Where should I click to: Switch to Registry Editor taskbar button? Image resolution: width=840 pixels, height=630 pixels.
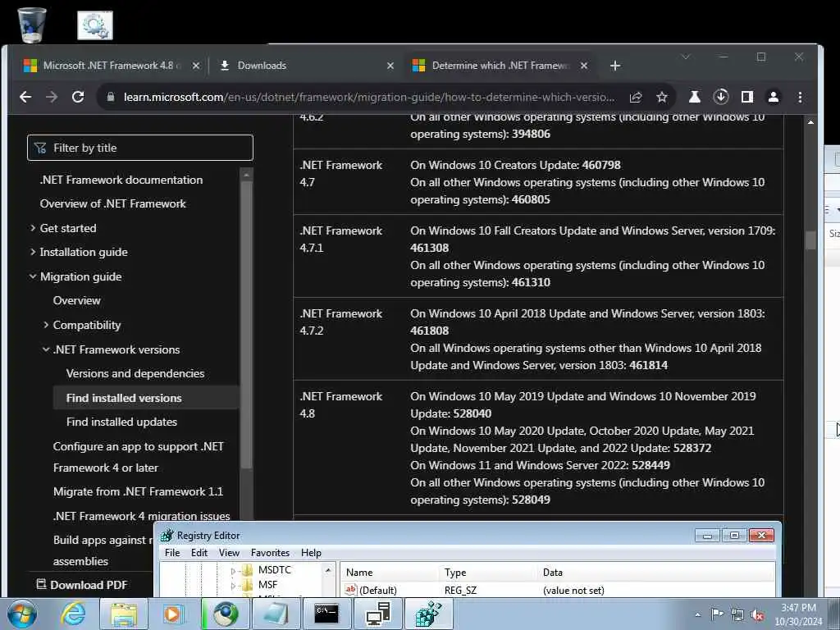pos(429,614)
